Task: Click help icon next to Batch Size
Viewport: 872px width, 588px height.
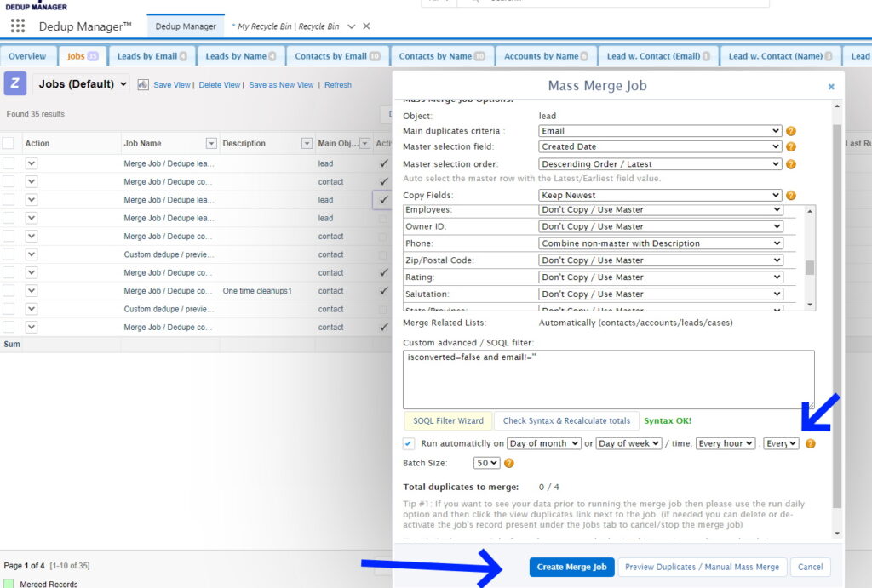Action: tap(509, 464)
